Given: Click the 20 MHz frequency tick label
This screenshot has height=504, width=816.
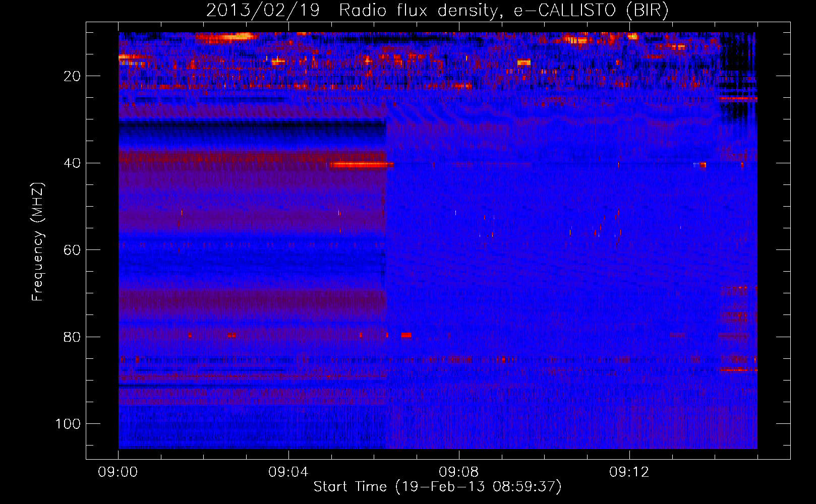Looking at the screenshot, I should [72, 76].
